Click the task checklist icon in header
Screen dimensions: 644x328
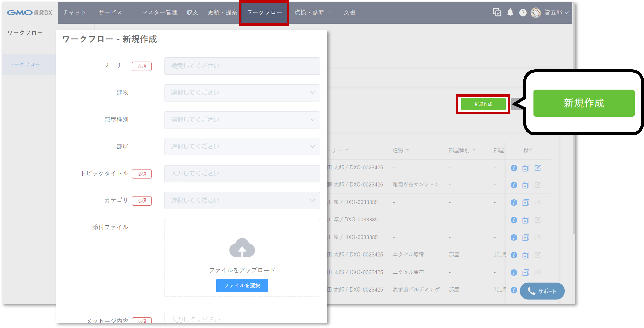[497, 12]
